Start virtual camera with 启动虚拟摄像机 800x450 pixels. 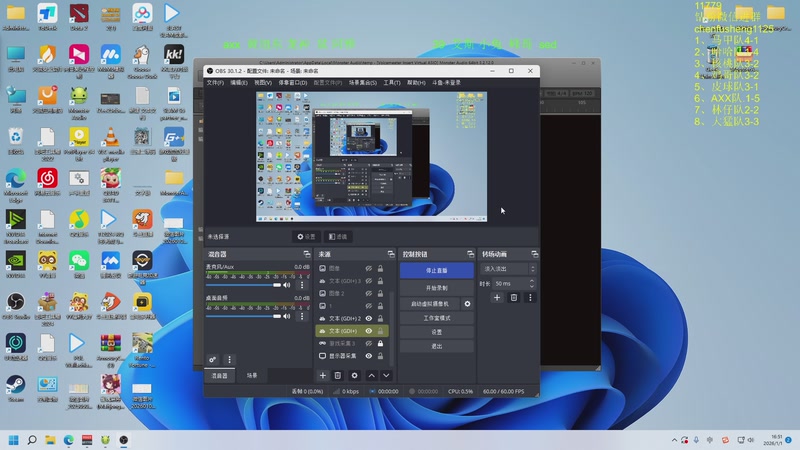pos(430,304)
